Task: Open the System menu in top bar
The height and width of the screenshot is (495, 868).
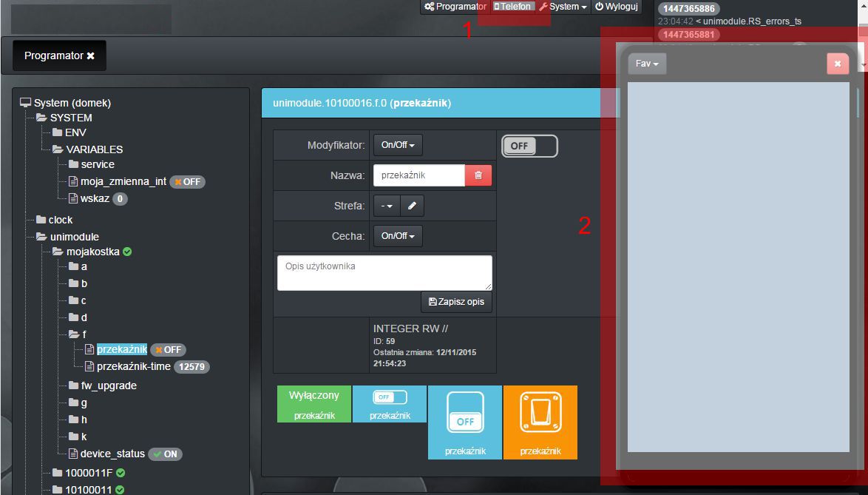Action: coord(563,7)
